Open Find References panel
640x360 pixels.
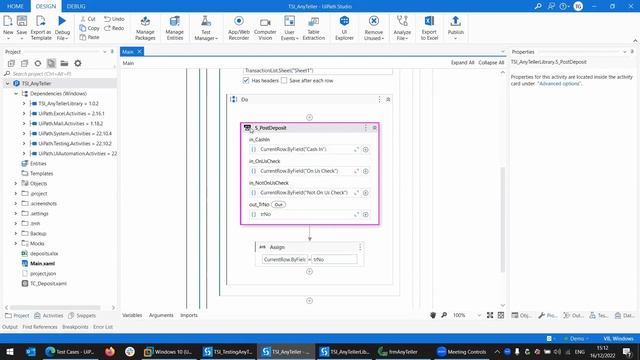(40, 327)
